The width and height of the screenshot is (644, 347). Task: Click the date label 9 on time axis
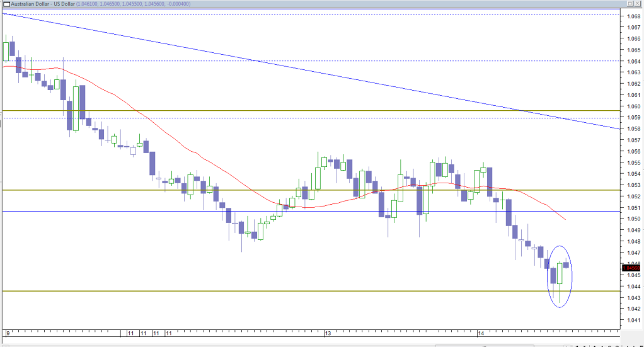click(8, 333)
